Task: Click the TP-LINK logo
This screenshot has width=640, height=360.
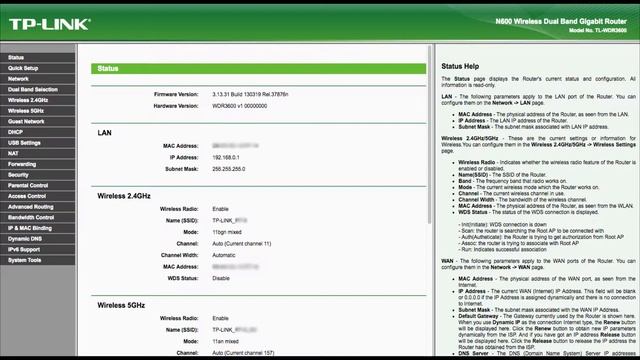Action: 49,24
